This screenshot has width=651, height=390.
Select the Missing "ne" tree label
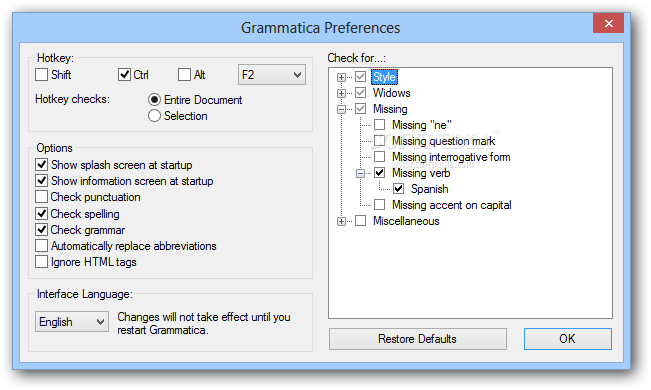[421, 125]
